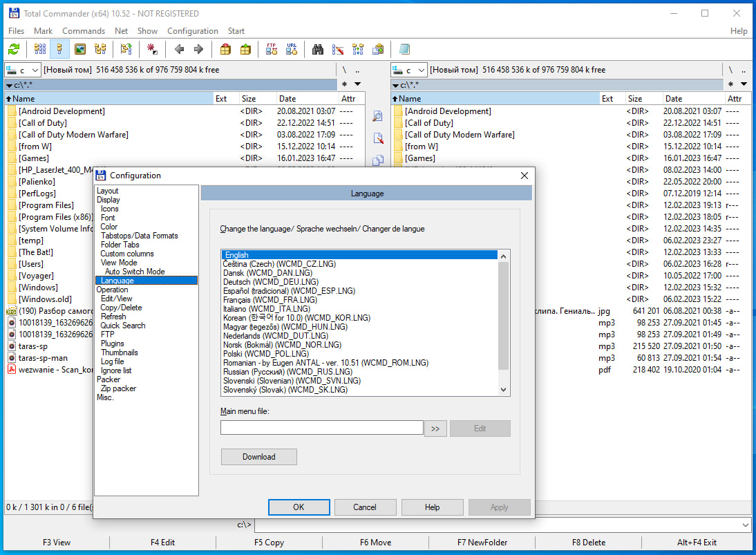The height and width of the screenshot is (555, 756).
Task: Click the Unpack files toolbar icon
Action: pos(245,49)
